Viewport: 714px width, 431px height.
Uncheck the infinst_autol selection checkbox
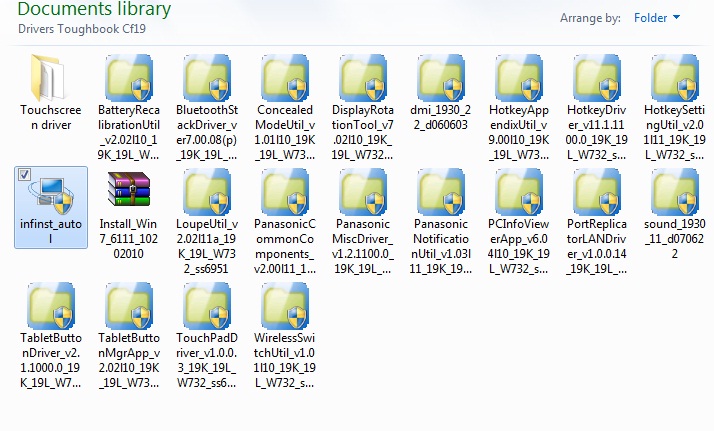click(x=24, y=175)
